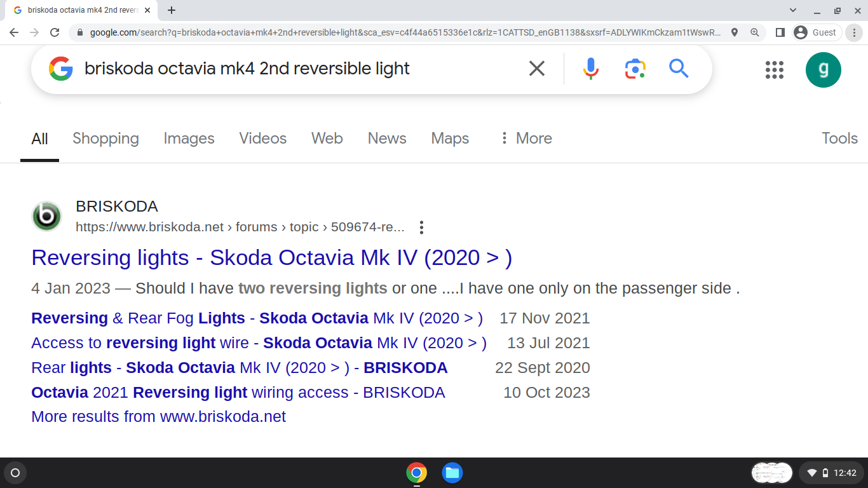The width and height of the screenshot is (868, 488).
Task: Open the ChromeOS launcher circle button
Action: (15, 473)
